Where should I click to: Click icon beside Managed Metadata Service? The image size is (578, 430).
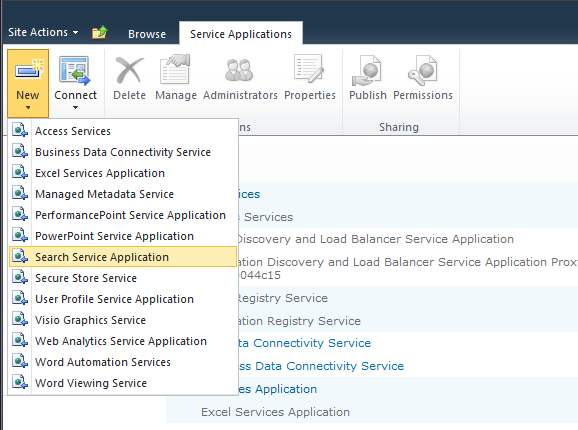[x=20, y=193]
